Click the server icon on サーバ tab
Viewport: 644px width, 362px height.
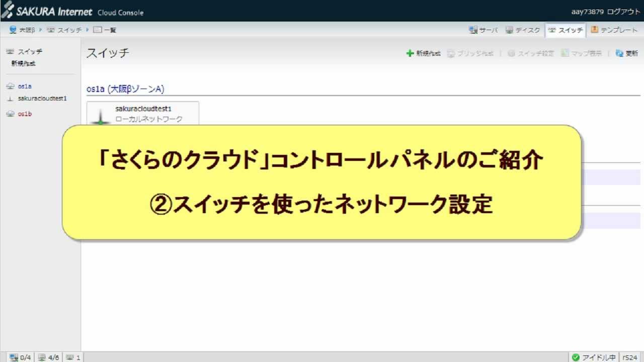[x=473, y=30]
